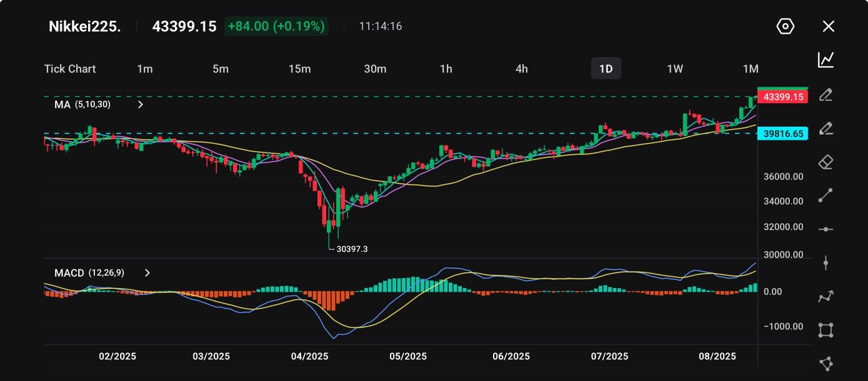Switch to the 1W timeframe
Viewport: 868px width, 381px height.
675,68
